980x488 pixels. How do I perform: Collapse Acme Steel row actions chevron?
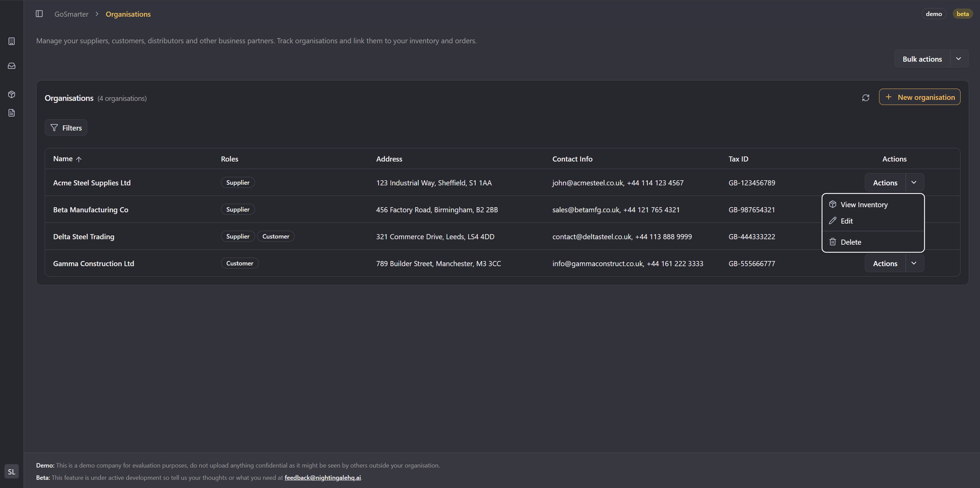tap(914, 182)
